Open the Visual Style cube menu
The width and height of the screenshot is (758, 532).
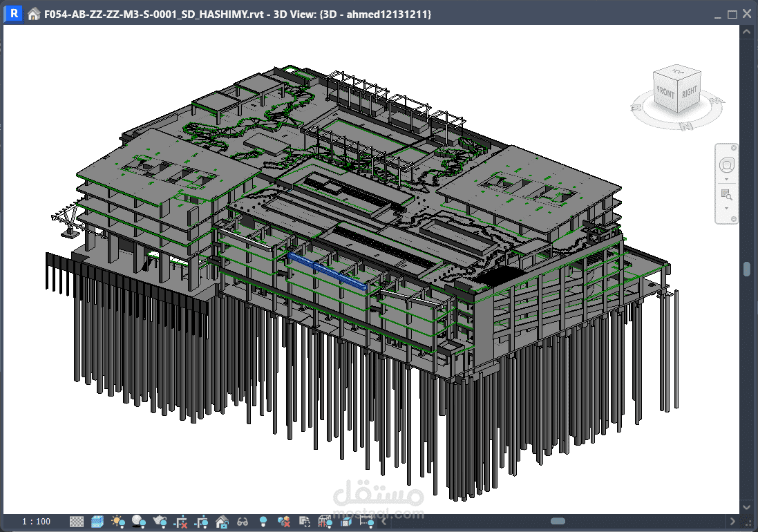point(97,522)
